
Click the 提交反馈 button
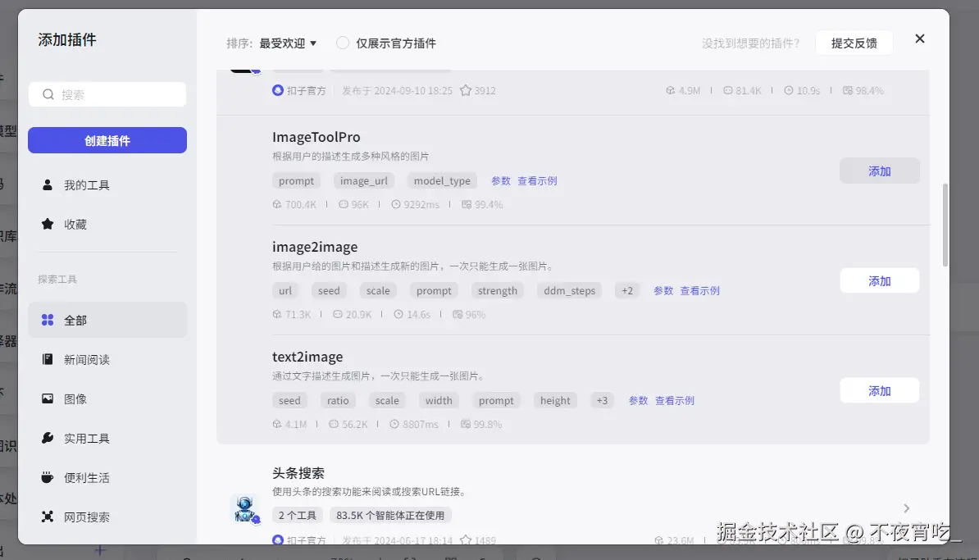tap(854, 43)
